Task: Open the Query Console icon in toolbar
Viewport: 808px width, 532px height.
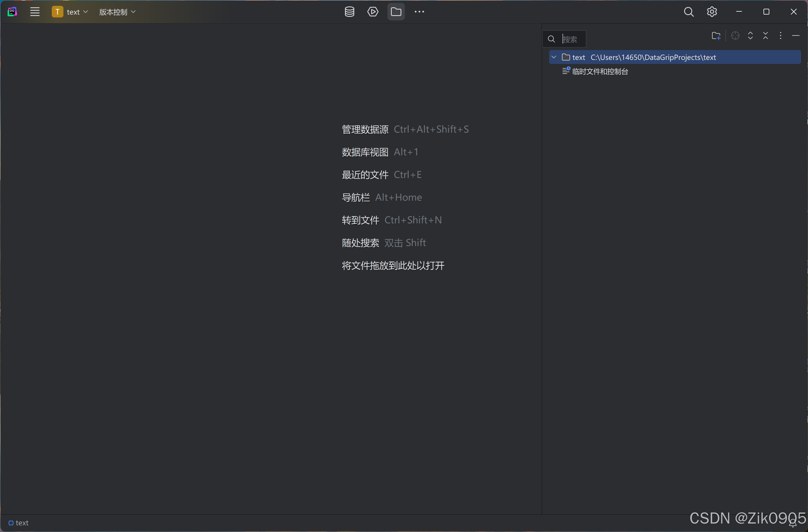Action: click(372, 12)
